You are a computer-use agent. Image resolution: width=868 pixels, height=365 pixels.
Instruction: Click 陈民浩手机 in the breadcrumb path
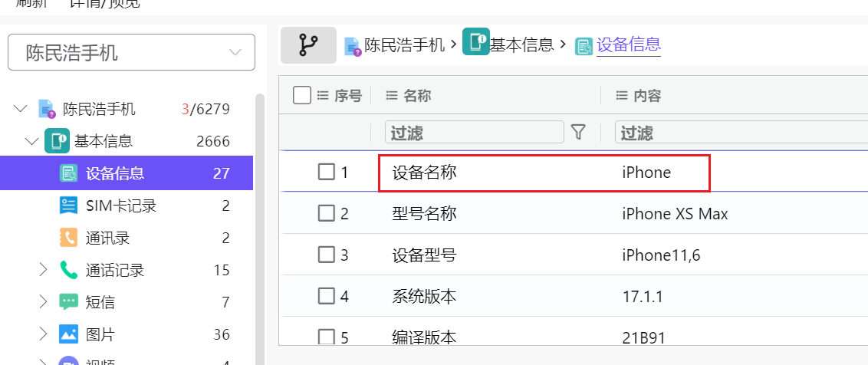[x=404, y=45]
